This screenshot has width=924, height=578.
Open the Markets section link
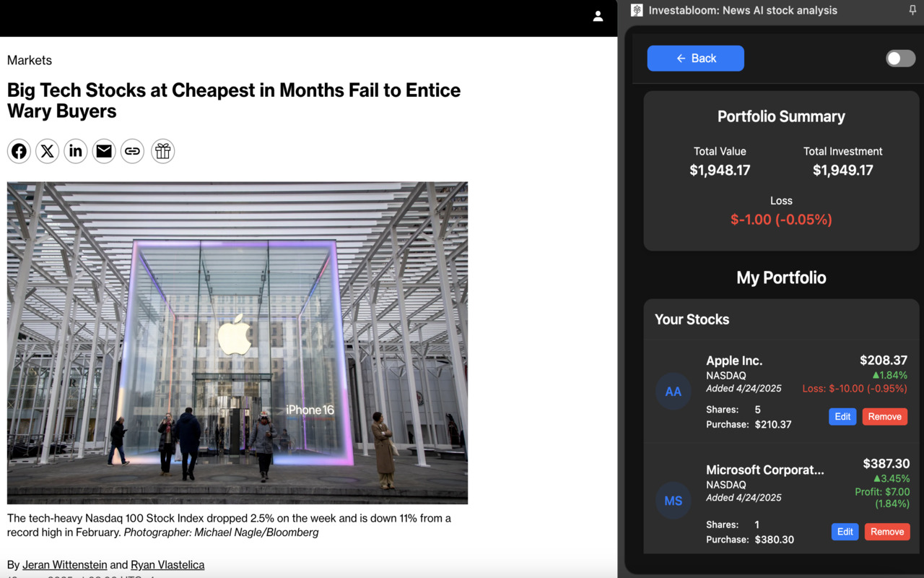(30, 60)
